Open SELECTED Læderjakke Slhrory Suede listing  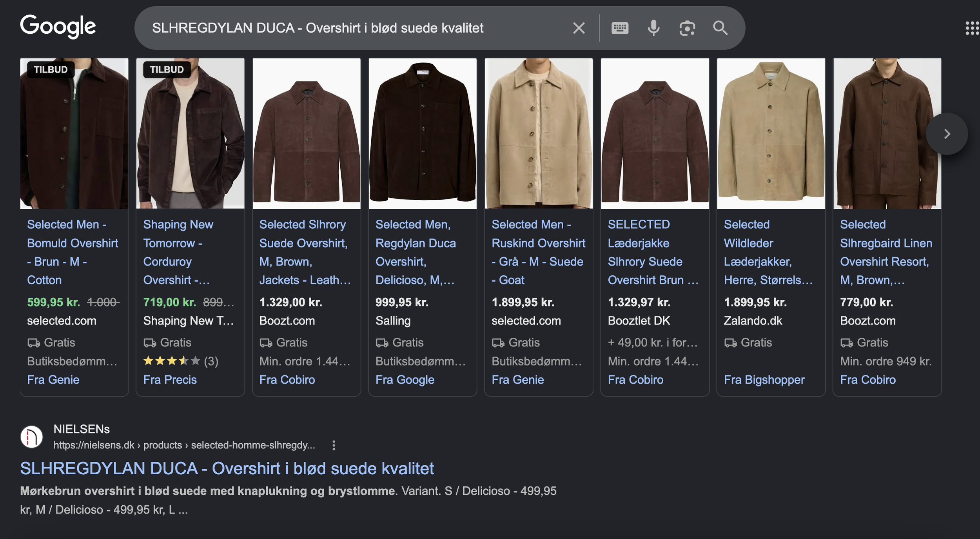(x=653, y=252)
